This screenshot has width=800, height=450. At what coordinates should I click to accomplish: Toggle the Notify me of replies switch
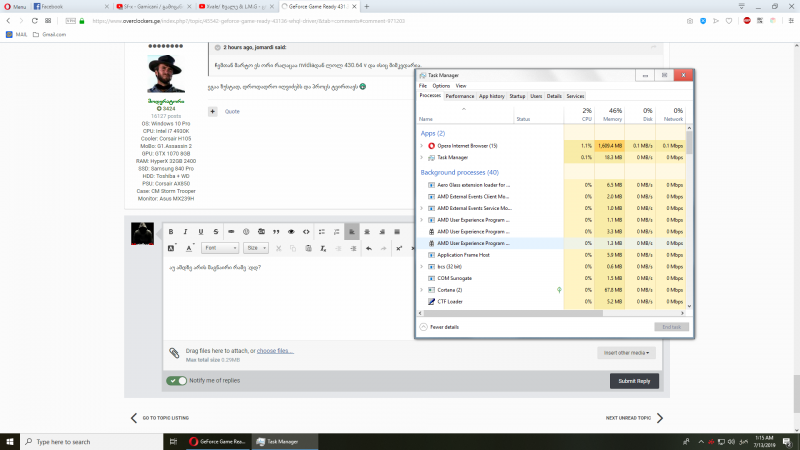click(x=176, y=381)
